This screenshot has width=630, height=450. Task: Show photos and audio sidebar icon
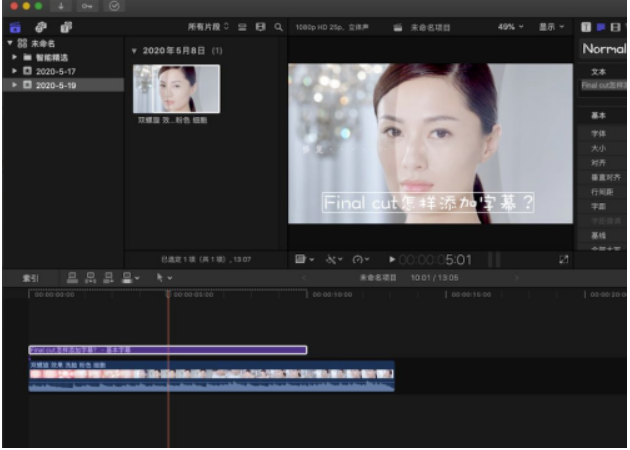point(41,27)
